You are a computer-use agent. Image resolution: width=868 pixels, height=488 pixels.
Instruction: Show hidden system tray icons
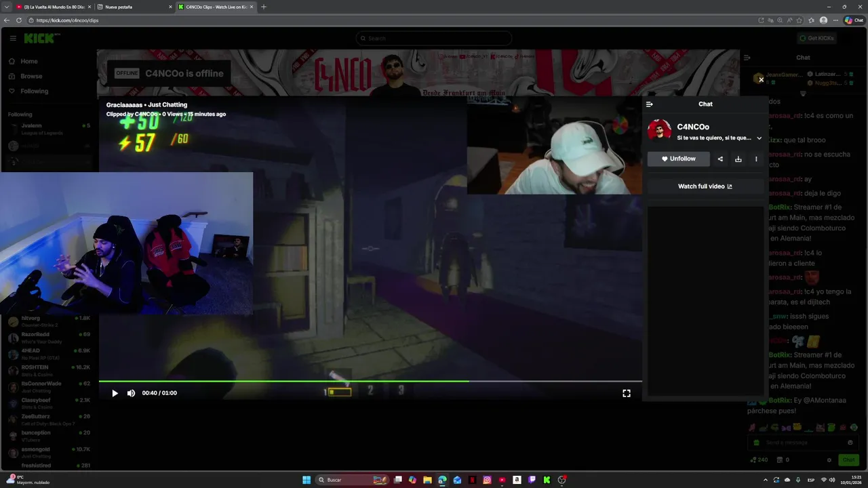coord(766,480)
